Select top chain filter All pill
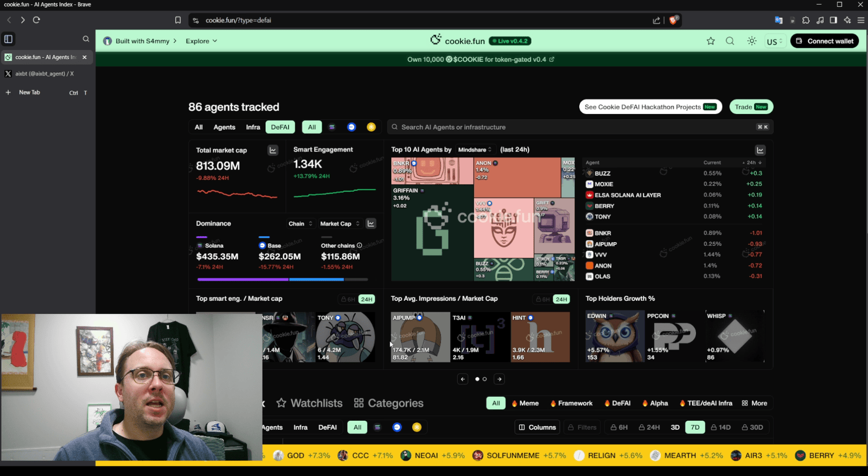Image resolution: width=868 pixels, height=476 pixels. click(x=312, y=127)
